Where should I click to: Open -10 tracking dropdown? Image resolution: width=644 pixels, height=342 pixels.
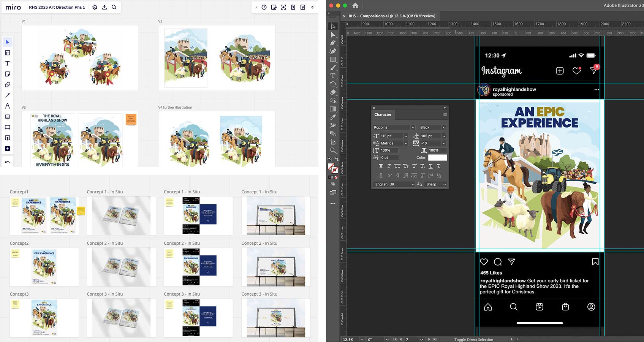(444, 143)
